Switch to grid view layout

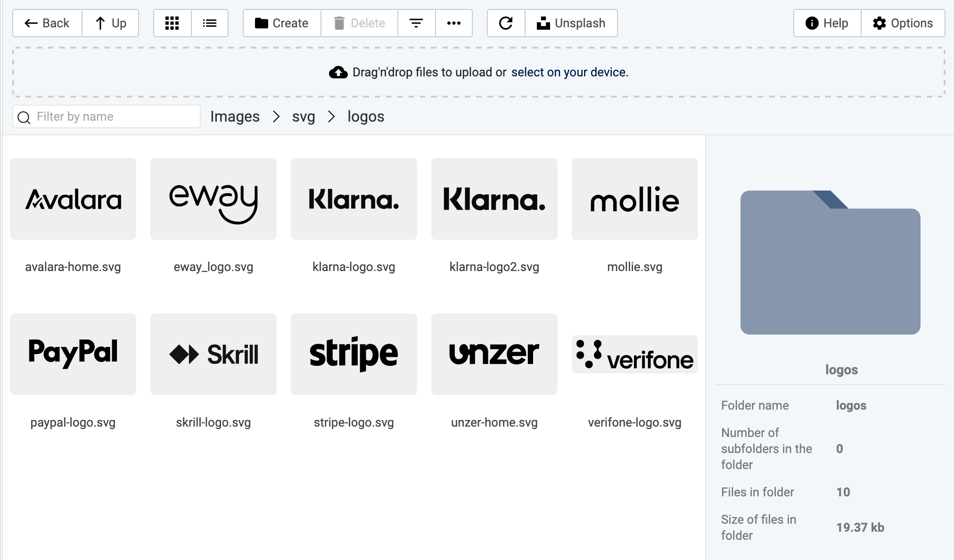click(172, 23)
